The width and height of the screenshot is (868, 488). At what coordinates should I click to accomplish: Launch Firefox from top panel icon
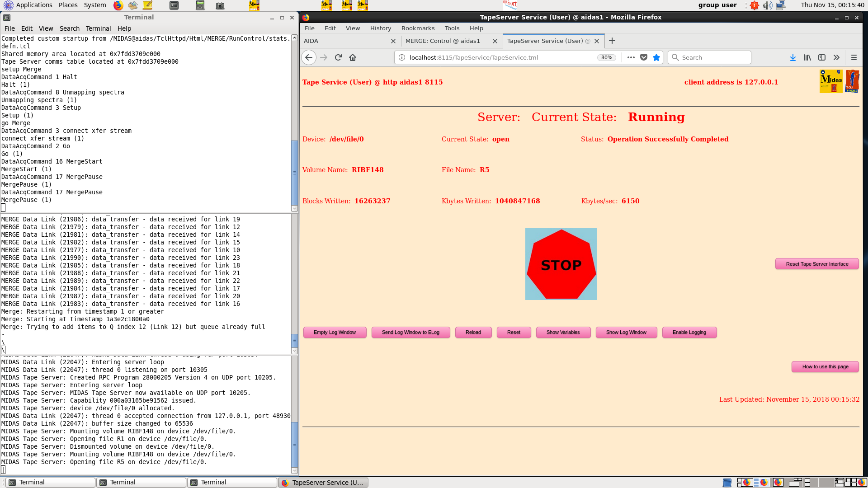pyautogui.click(x=118, y=5)
